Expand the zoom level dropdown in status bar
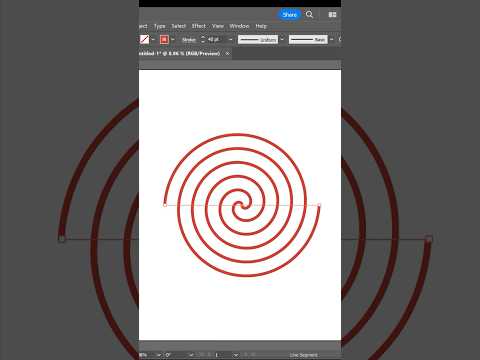This screenshot has width=480, height=360. pos(158,355)
